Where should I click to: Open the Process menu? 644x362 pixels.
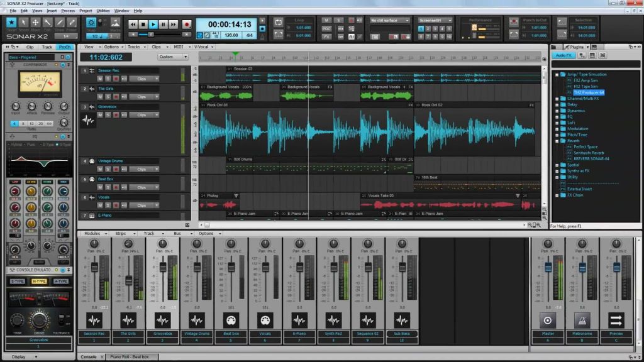pos(68,10)
